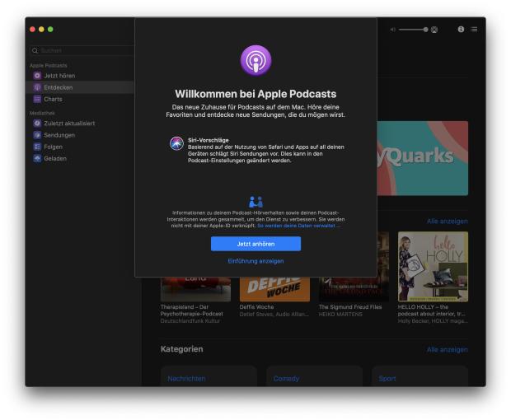Click the Jetzt hören sidebar icon
511x420 pixels.
tap(37, 76)
